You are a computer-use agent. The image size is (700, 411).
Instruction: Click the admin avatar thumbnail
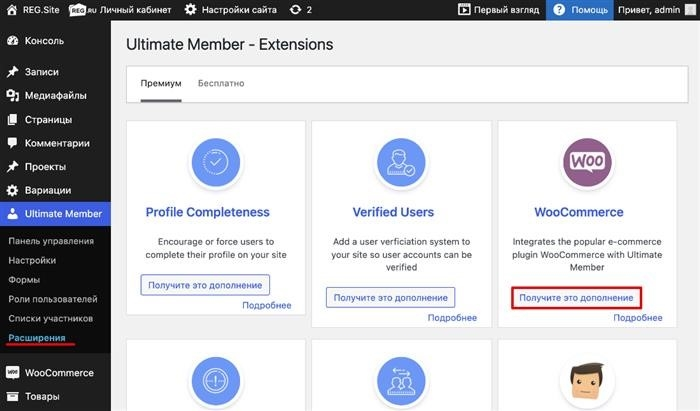point(690,9)
